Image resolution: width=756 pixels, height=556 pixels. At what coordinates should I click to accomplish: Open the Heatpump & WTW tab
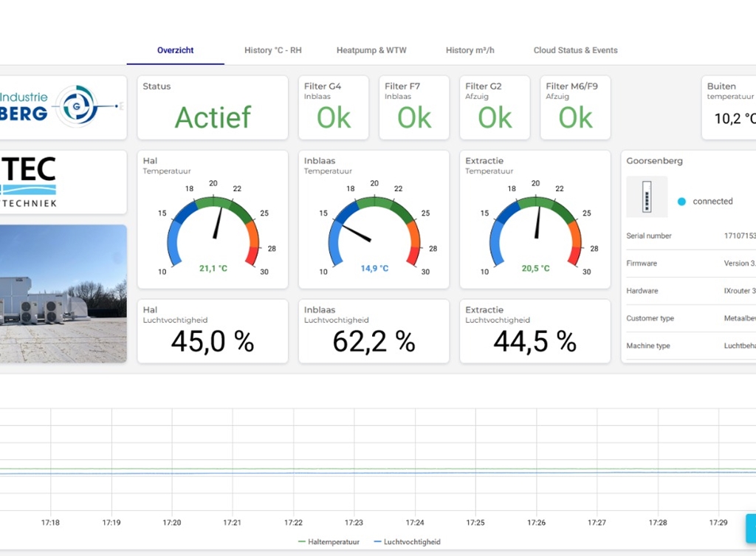click(x=371, y=50)
